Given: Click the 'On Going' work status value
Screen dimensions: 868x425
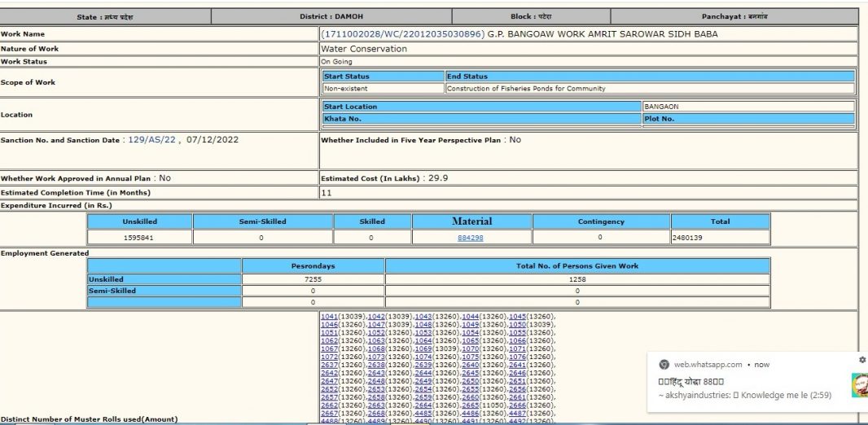Looking at the screenshot, I should tap(336, 62).
